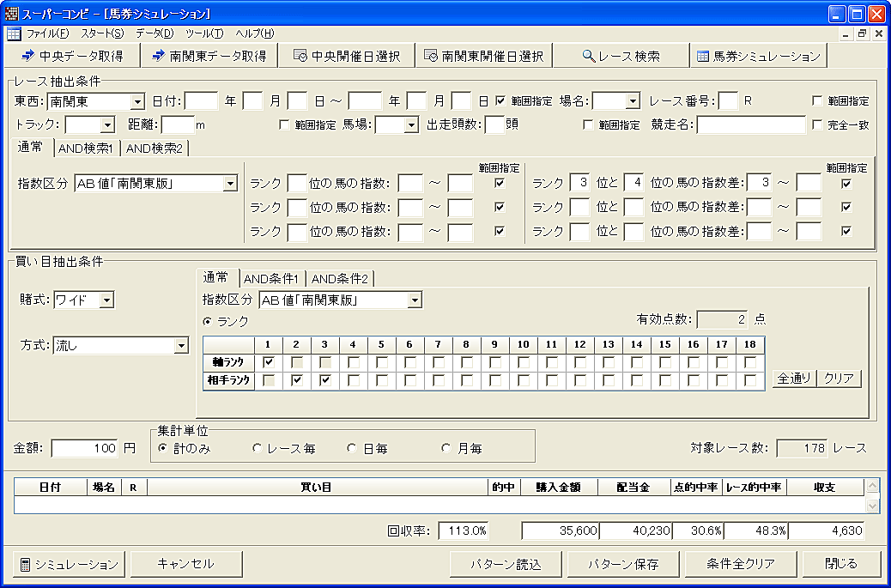Switch to the AND条件2 tab
The height and width of the screenshot is (588, 891).
340,279
